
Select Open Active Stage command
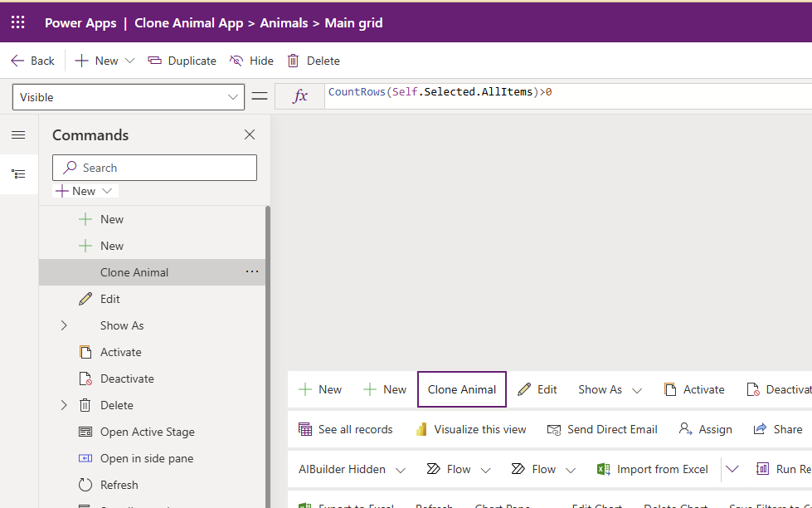coord(152,432)
